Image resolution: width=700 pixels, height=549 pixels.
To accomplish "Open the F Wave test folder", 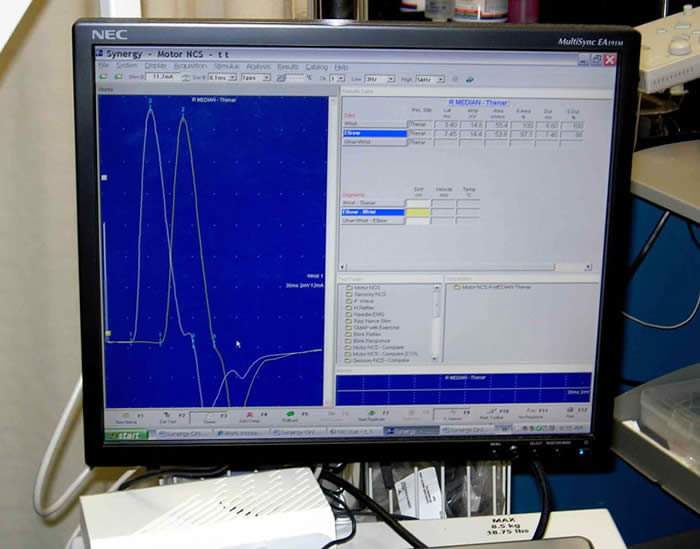I will tap(360, 301).
